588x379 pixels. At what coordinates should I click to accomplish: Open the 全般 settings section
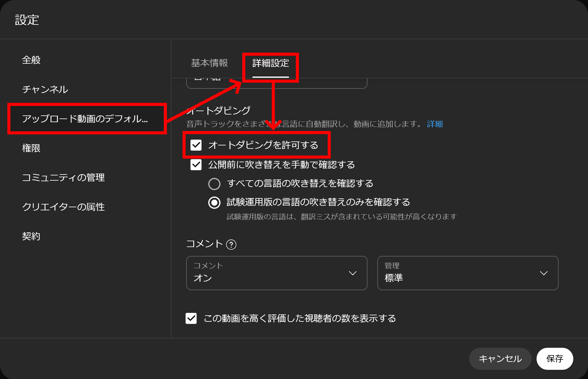pos(31,60)
